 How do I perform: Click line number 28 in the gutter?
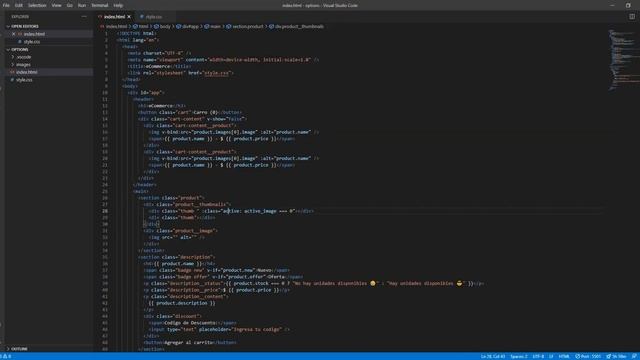pos(105,211)
